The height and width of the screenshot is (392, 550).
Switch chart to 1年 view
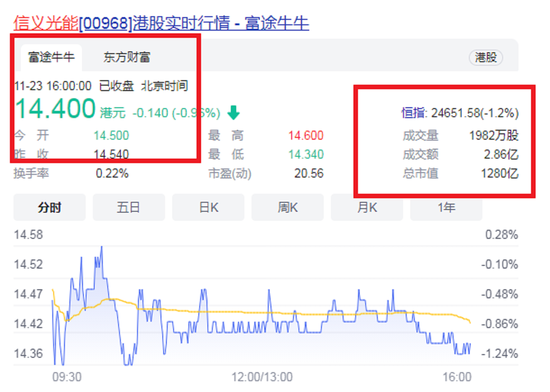tap(446, 207)
